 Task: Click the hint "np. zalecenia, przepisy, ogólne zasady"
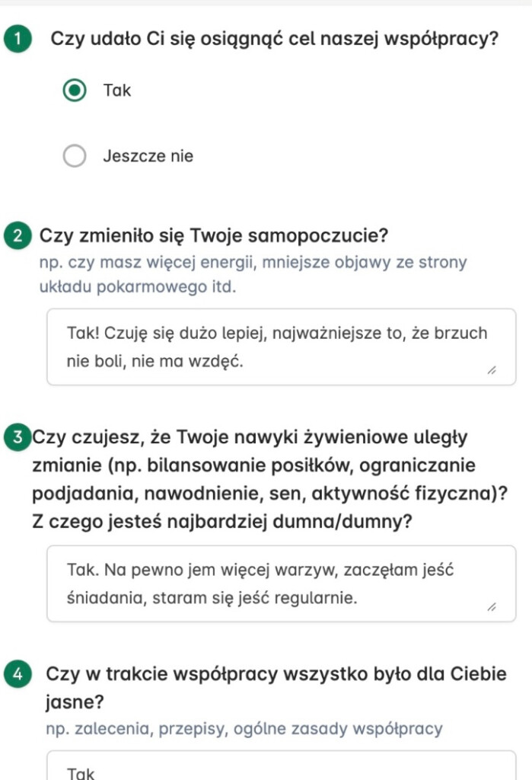244,728
